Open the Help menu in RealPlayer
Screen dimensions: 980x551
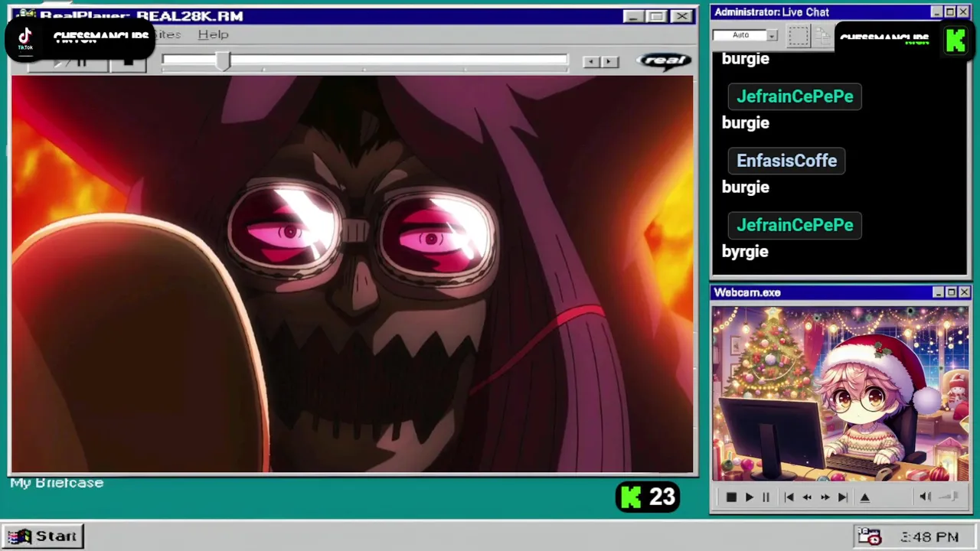point(213,34)
